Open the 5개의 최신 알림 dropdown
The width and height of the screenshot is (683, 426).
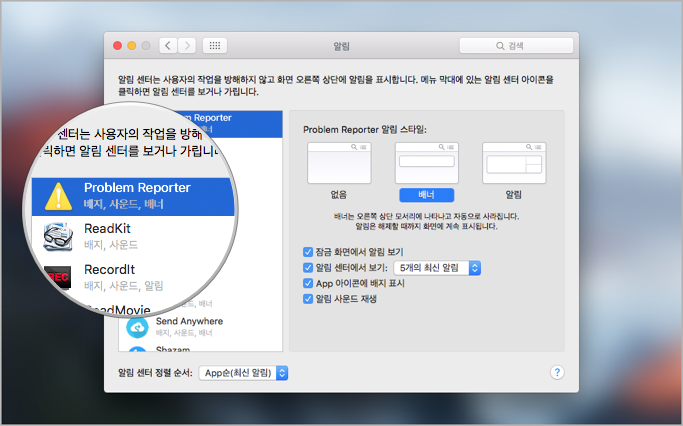(x=437, y=268)
